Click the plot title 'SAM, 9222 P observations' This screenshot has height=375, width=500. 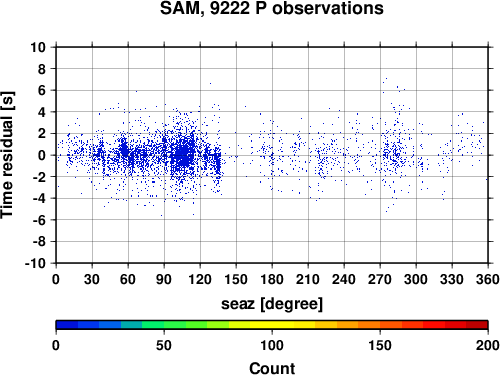[272, 8]
